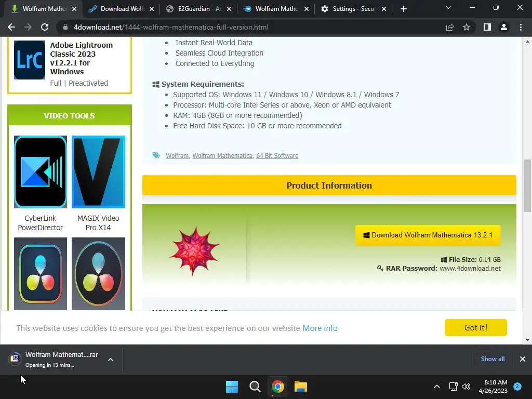
Task: Expand the download item options chevron
Action: tap(111, 360)
